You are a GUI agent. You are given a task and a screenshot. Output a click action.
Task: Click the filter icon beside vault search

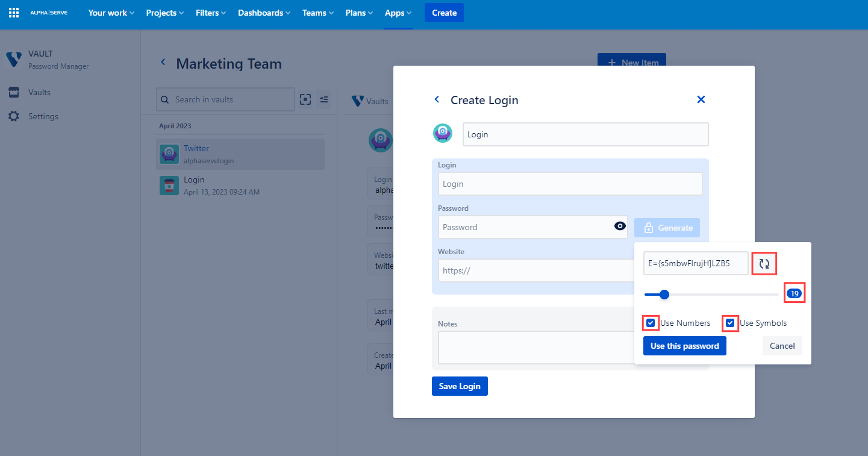tap(323, 99)
